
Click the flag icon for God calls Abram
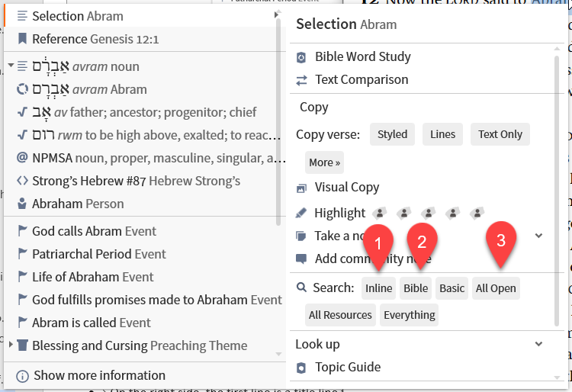click(22, 231)
